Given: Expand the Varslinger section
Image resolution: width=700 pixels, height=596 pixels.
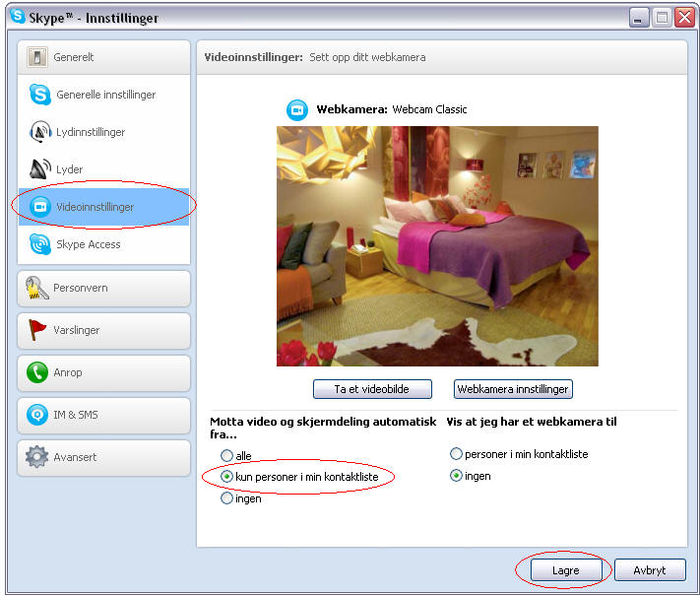Looking at the screenshot, I should [103, 331].
